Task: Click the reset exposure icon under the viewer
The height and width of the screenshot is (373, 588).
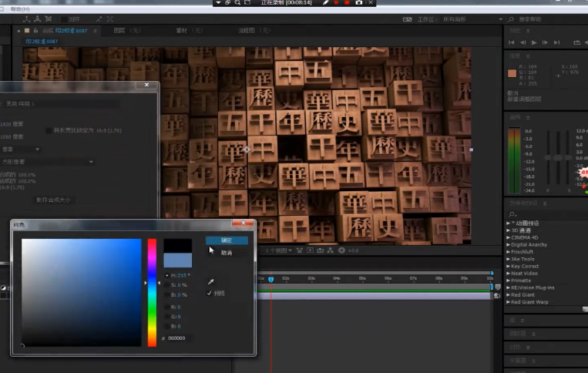Action: pos(342,250)
